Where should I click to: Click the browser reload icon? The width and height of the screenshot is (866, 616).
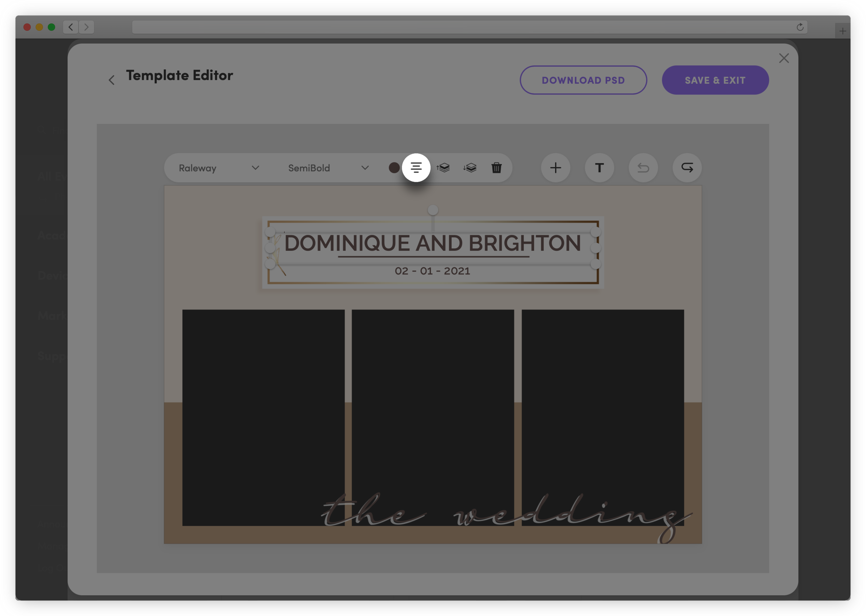pyautogui.click(x=799, y=27)
